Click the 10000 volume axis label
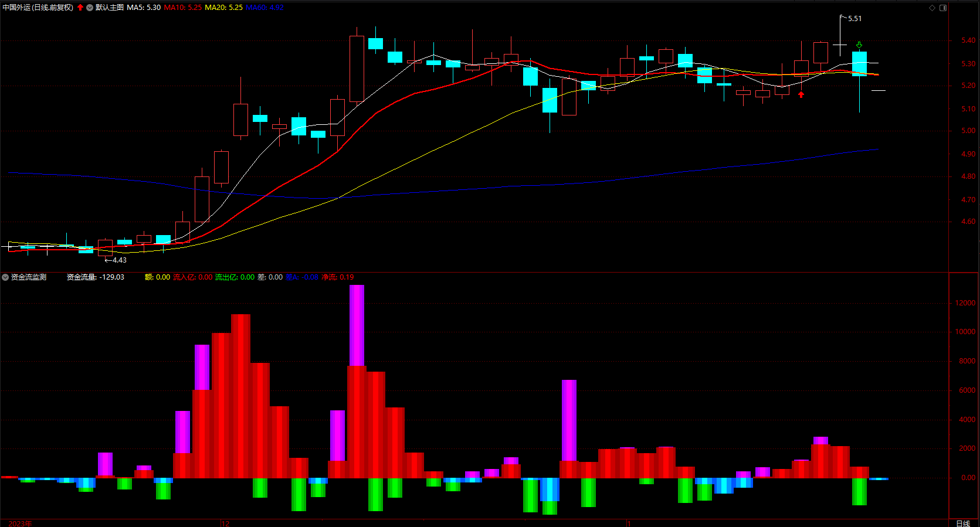 point(965,332)
